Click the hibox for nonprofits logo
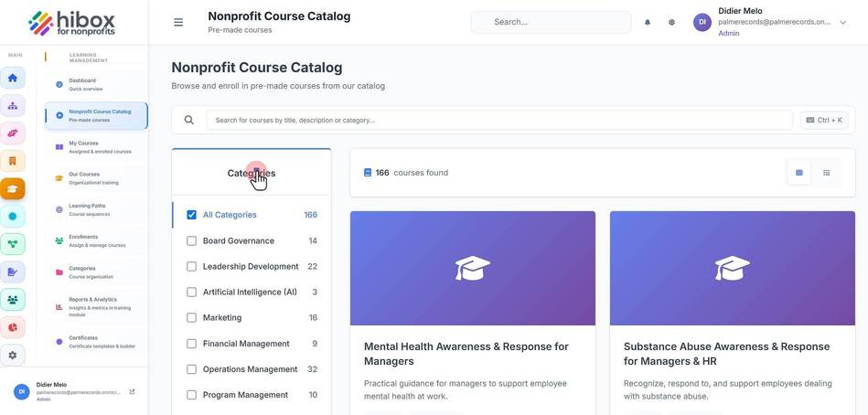This screenshot has height=415, width=868. click(x=72, y=23)
